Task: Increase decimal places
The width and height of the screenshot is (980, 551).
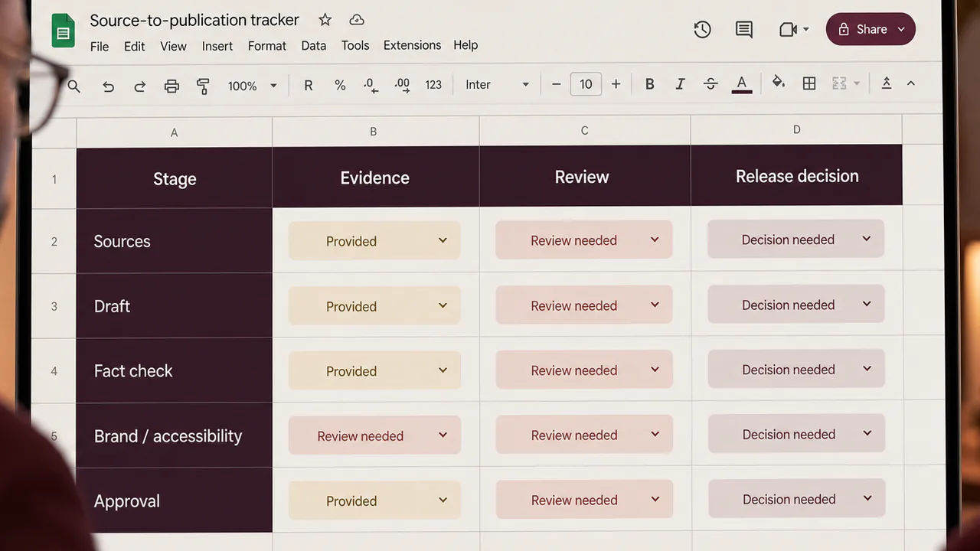Action: click(401, 85)
